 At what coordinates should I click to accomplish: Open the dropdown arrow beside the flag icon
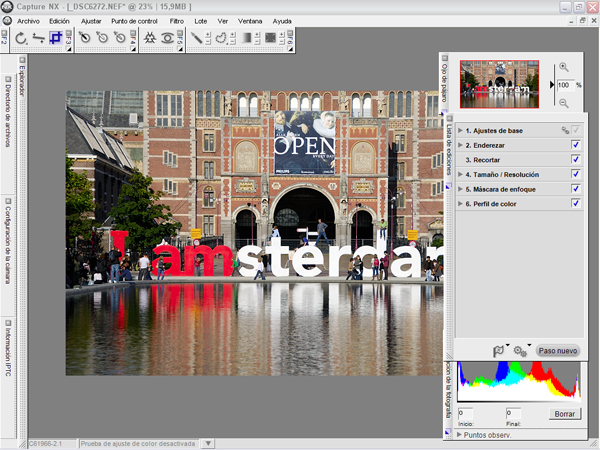tap(507, 345)
